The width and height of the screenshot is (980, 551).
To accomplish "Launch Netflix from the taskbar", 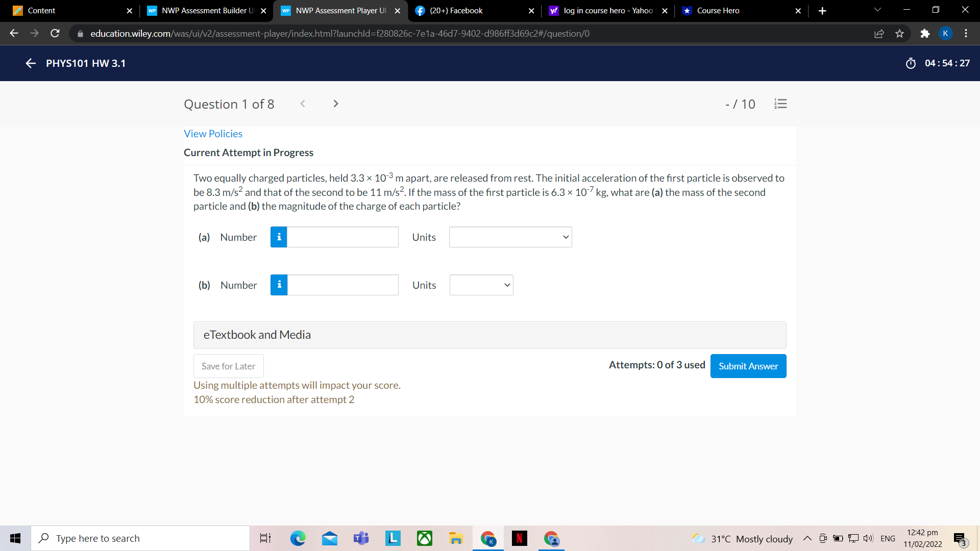I will [x=520, y=538].
